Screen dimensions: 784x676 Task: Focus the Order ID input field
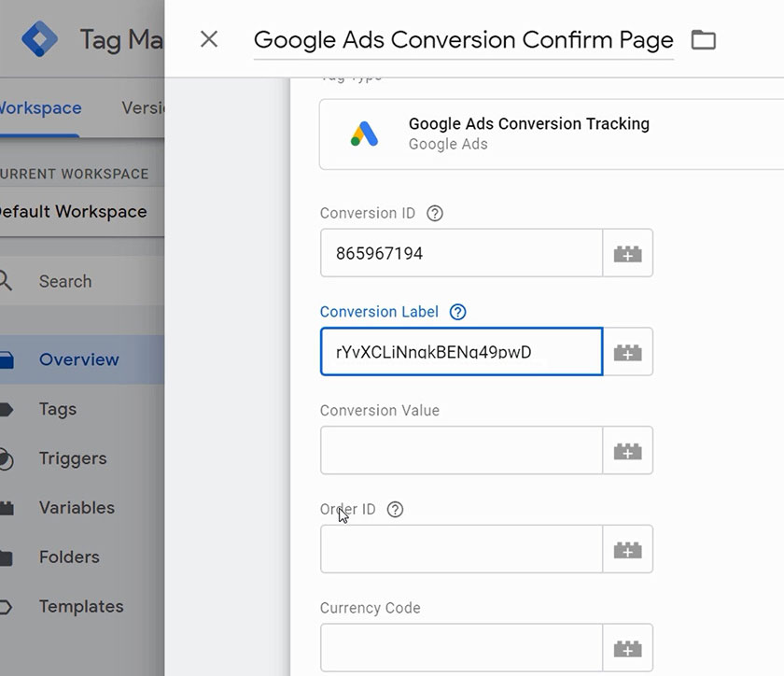[x=461, y=550]
